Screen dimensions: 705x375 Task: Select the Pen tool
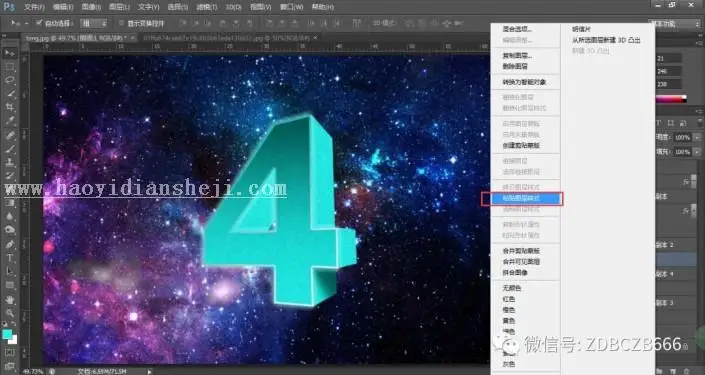(9, 244)
